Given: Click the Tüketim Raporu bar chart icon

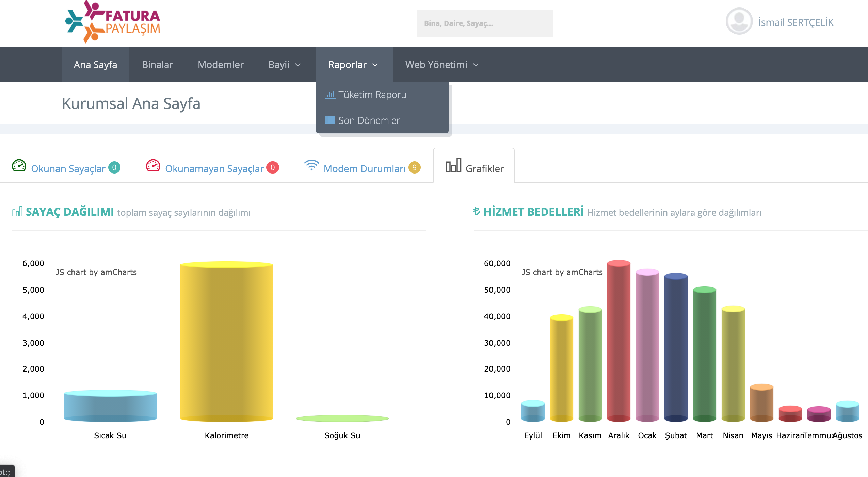Looking at the screenshot, I should tap(329, 94).
